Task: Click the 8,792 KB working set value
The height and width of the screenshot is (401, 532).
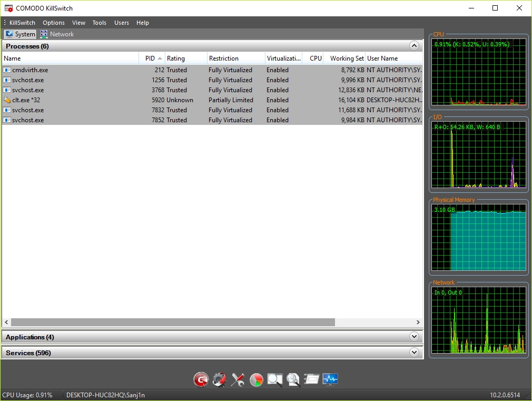Action: click(x=353, y=70)
